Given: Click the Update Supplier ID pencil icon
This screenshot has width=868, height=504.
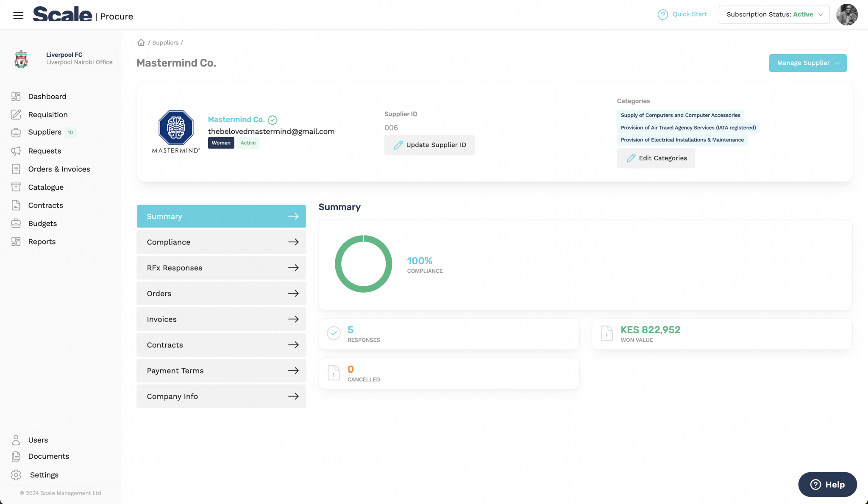Looking at the screenshot, I should tap(398, 144).
